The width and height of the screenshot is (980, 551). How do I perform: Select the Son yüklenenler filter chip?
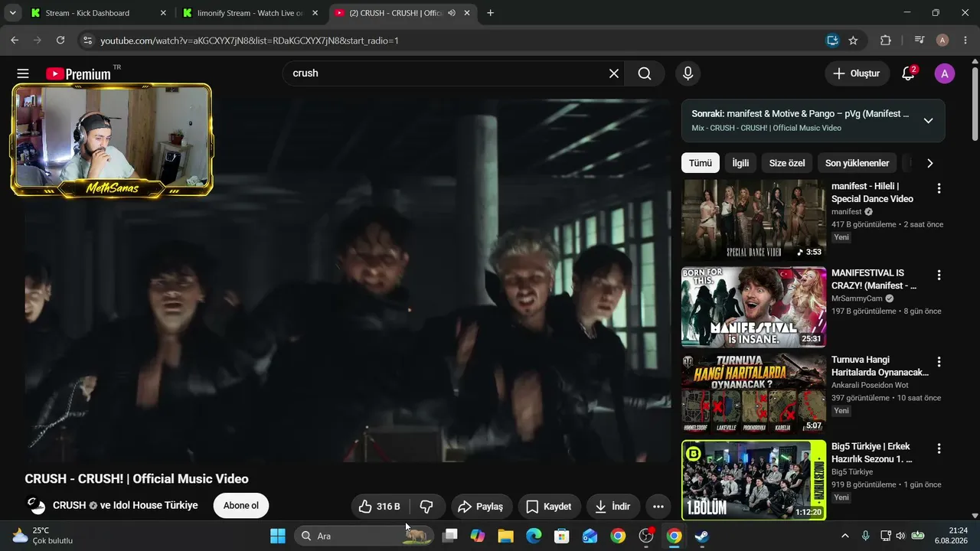click(x=857, y=163)
